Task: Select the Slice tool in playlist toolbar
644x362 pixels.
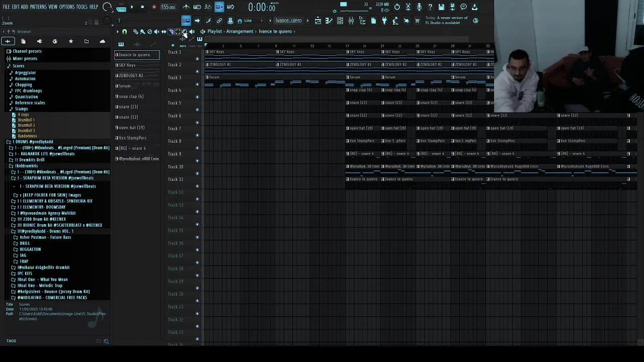Action: (171, 32)
